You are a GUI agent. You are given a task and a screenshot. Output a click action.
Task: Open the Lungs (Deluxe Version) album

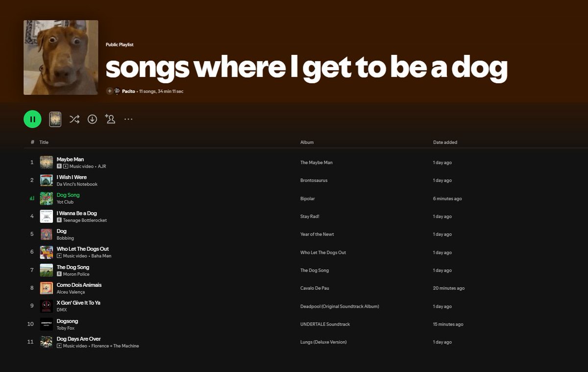point(323,342)
